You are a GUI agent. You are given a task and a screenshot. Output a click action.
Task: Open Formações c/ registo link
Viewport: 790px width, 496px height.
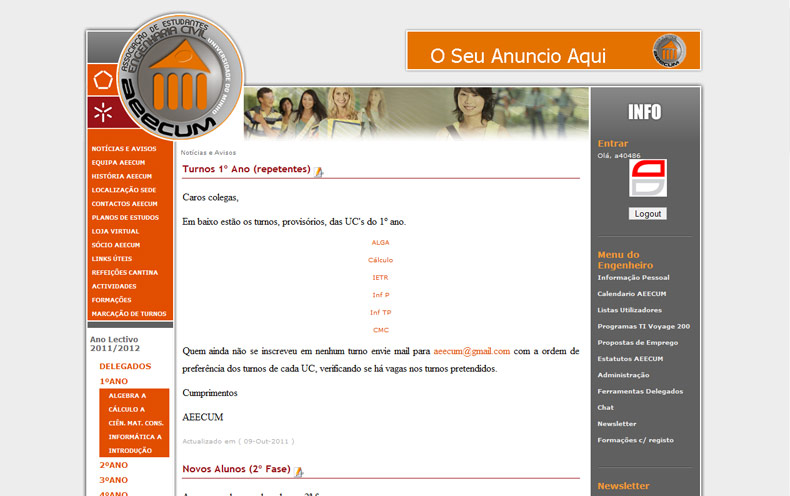pos(636,440)
